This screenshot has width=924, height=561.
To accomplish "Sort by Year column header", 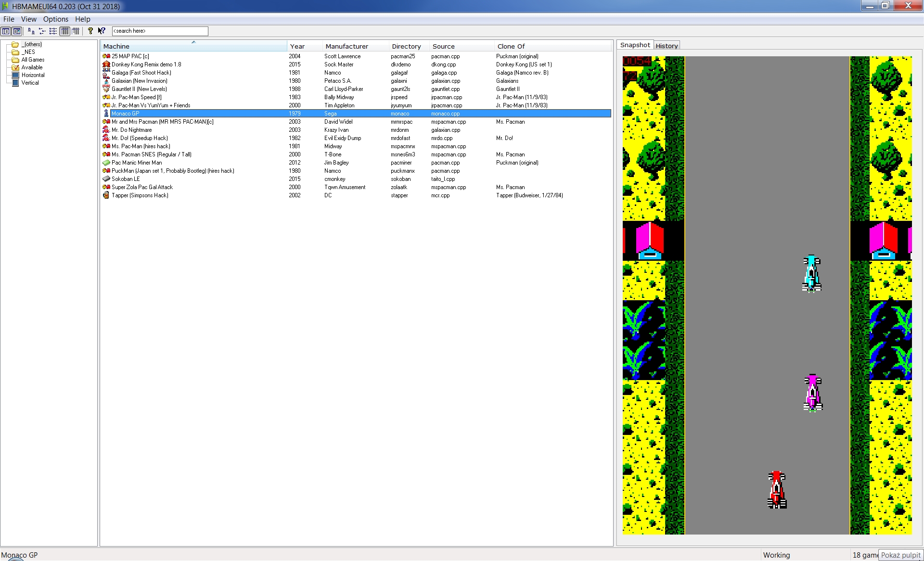I will (x=305, y=46).
